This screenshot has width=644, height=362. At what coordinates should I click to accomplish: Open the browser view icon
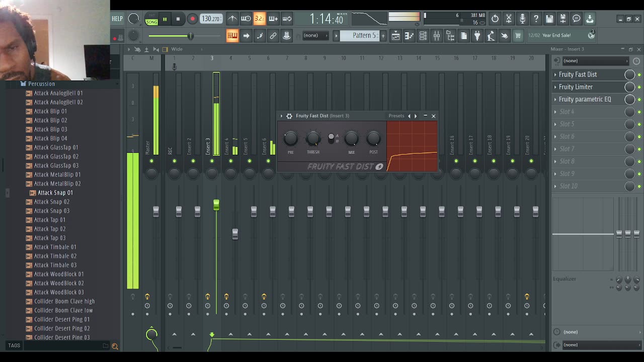450,36
